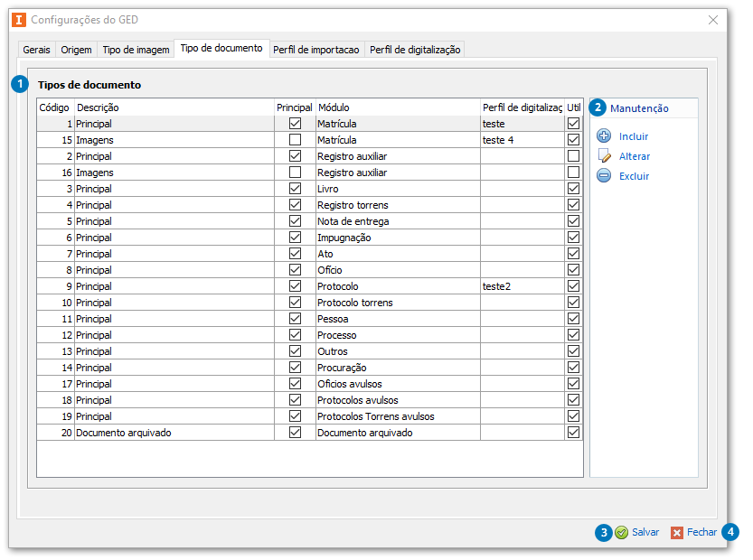Open the Tipo de imagem tab
753x560 pixels.
pos(136,50)
